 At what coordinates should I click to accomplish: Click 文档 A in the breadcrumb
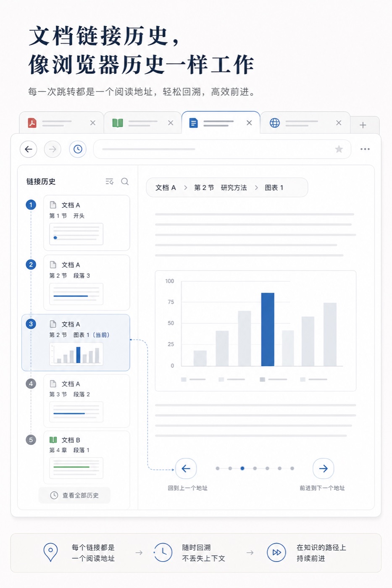point(166,188)
